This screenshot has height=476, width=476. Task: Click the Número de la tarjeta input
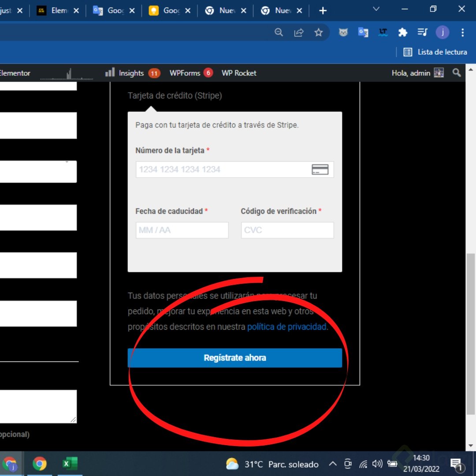[234, 169]
